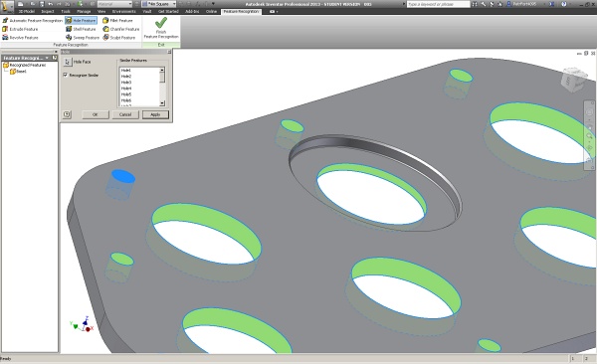Click Automatic Feature Recognition tool
597x364 pixels.
coord(32,21)
